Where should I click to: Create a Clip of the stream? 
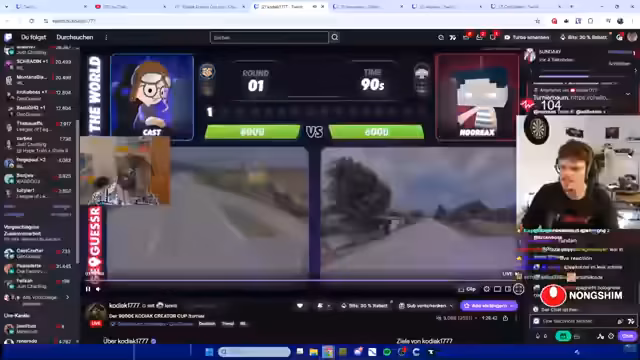(467, 289)
